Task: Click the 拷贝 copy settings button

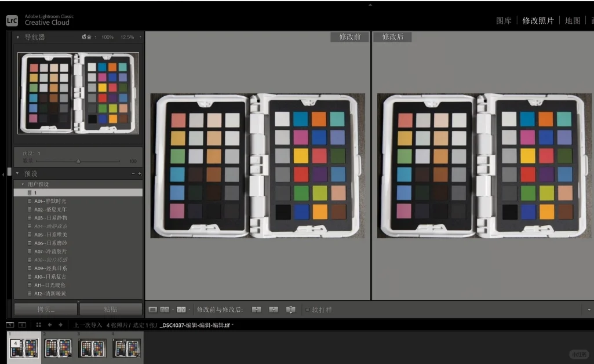Action: click(x=46, y=309)
